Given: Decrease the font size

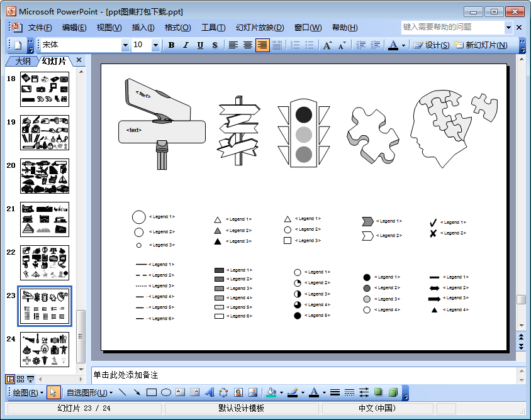Looking at the screenshot, I should pos(342,45).
